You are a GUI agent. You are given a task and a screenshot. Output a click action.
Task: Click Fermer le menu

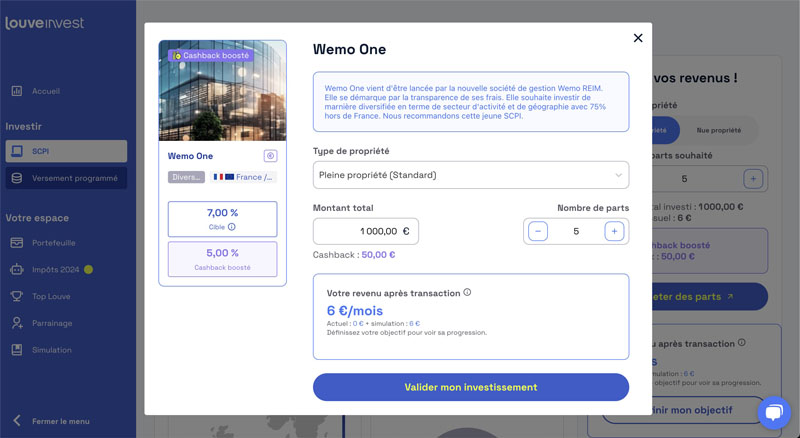61,421
